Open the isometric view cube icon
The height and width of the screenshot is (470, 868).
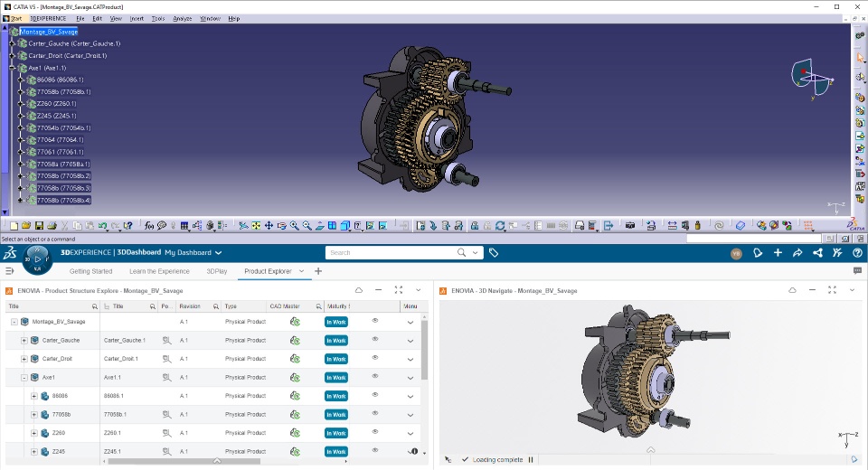[x=344, y=226]
